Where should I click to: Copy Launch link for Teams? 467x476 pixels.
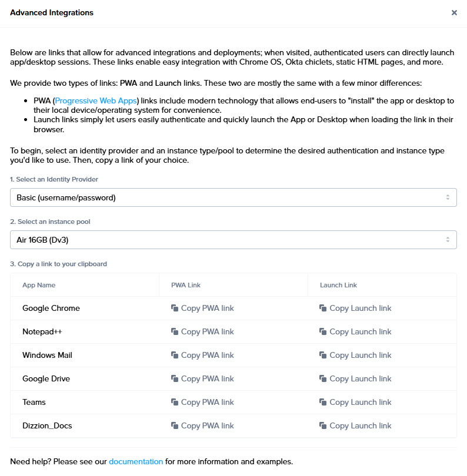tap(360, 402)
